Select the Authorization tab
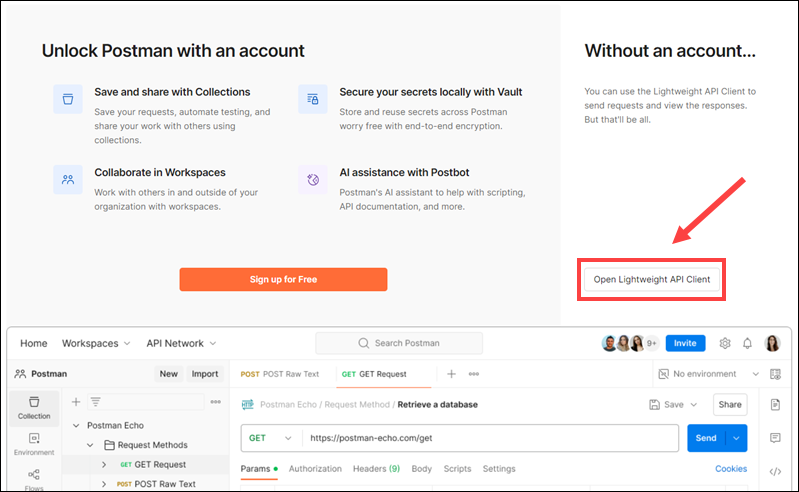The height and width of the screenshot is (492, 799). [x=315, y=469]
